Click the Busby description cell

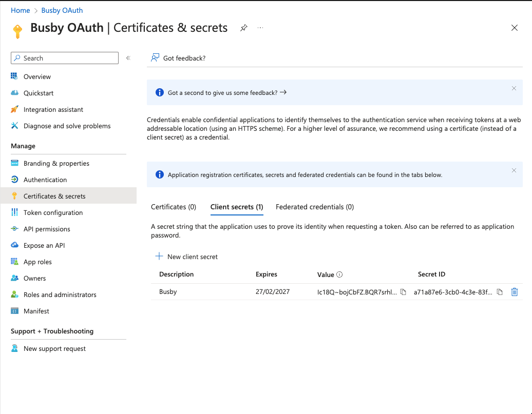[168, 291]
